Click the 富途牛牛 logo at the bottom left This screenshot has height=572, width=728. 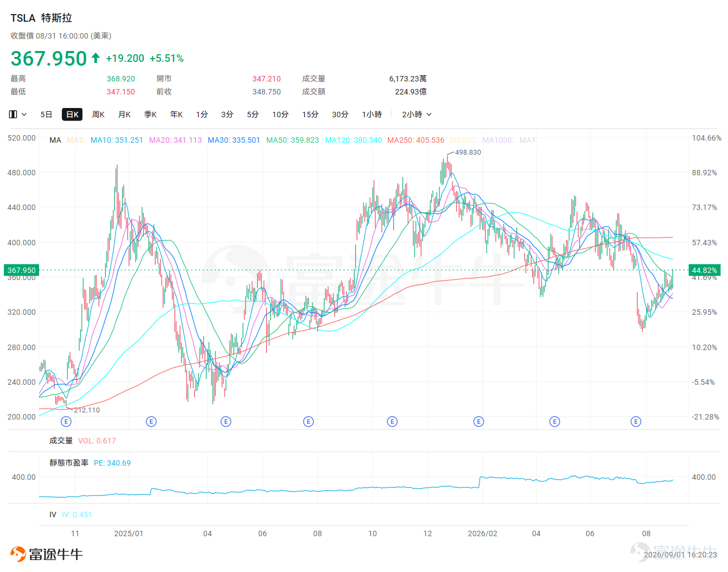coord(47,554)
